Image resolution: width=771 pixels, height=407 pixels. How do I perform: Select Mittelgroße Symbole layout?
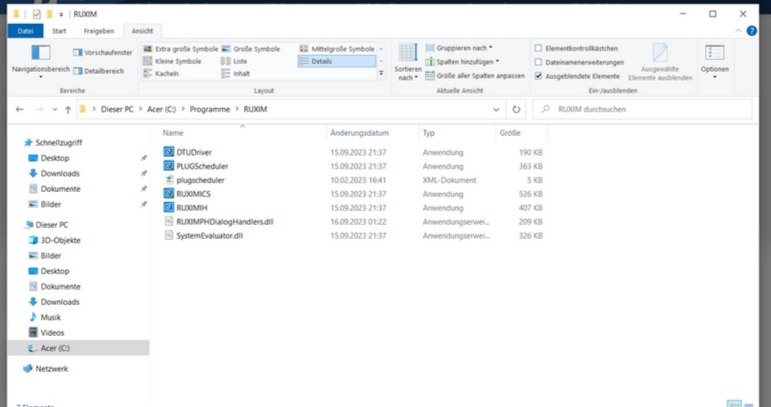337,49
